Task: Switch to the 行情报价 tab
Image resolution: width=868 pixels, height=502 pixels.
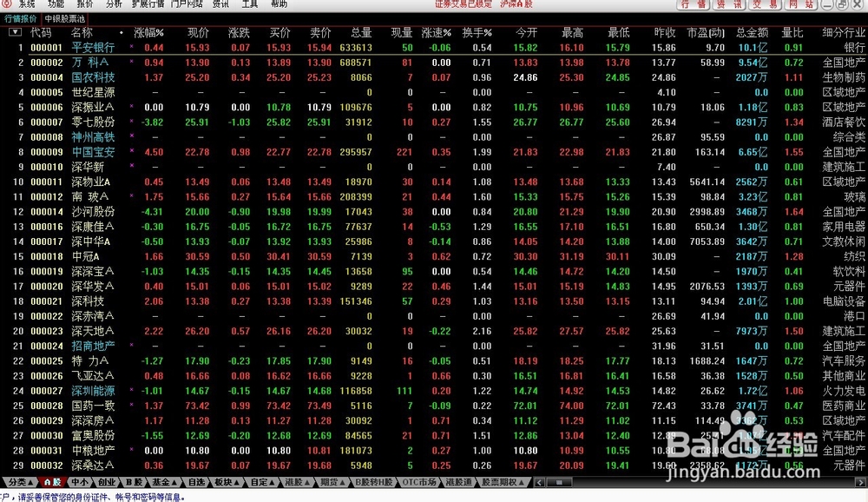Action: [21, 19]
